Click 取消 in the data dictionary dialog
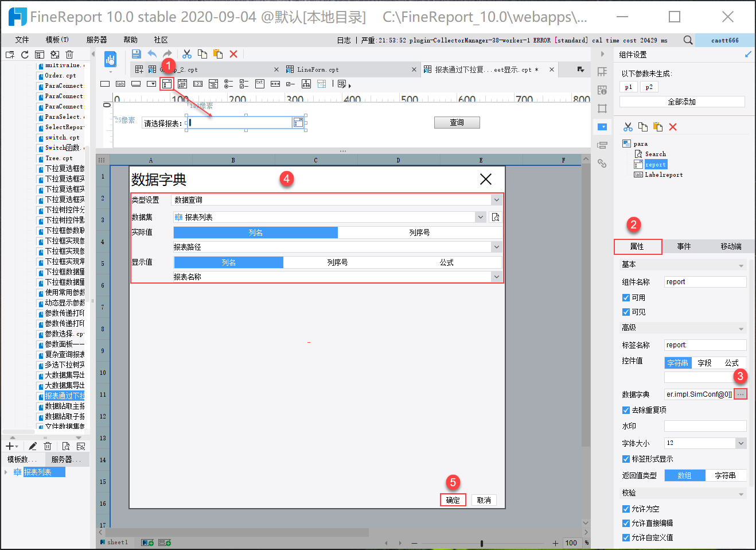Screen dimensions: 756x550 coord(484,500)
